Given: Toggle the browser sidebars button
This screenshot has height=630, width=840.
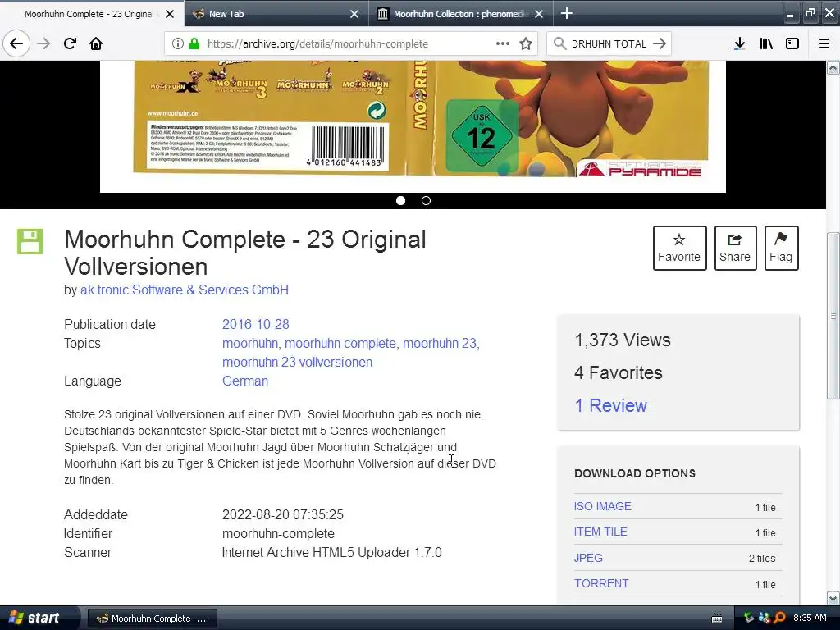Looking at the screenshot, I should click(792, 43).
